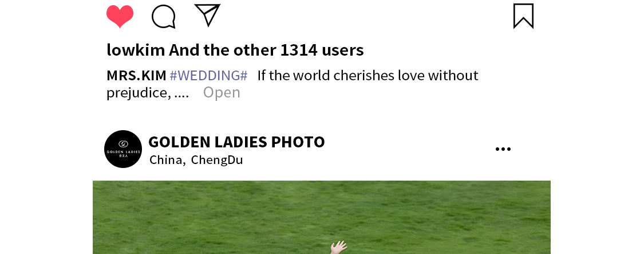
Task: Open the GOLDEN LADIES PHOTO account name
Action: point(236,142)
